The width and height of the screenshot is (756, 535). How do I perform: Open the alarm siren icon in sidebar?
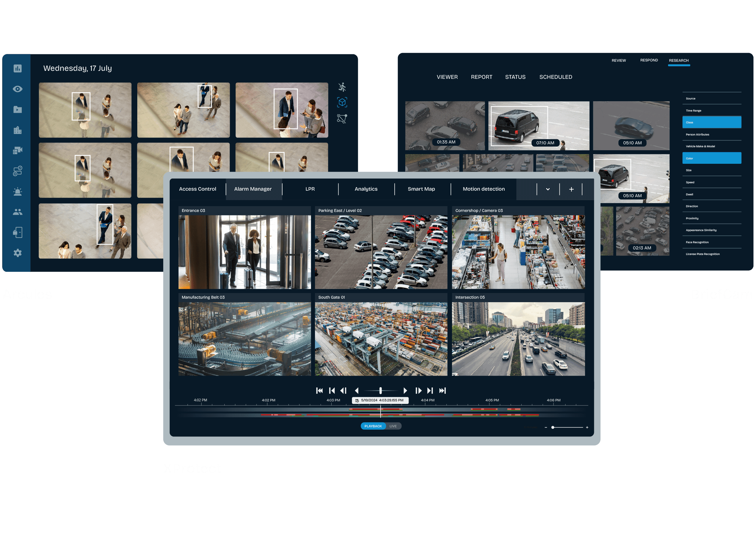tap(17, 192)
